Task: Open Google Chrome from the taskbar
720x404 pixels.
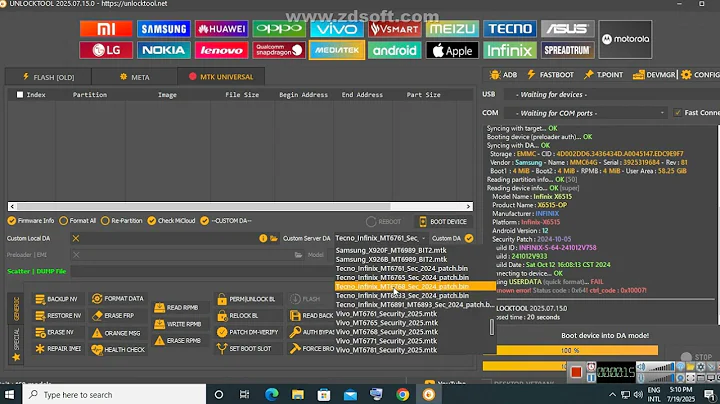Action: pos(403,394)
